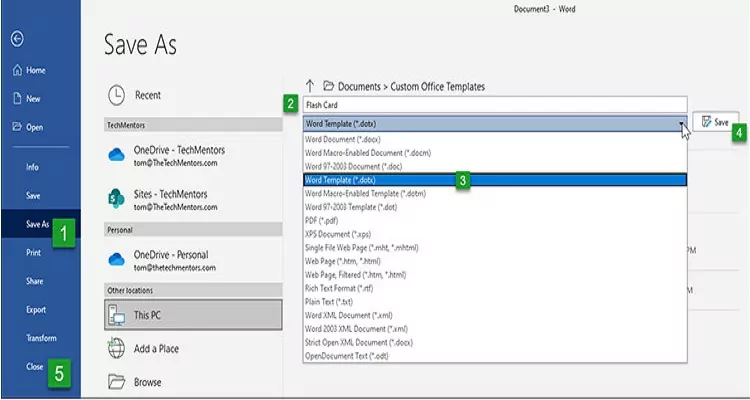Click the Sites - TechMentors SharePoint icon

point(116,199)
